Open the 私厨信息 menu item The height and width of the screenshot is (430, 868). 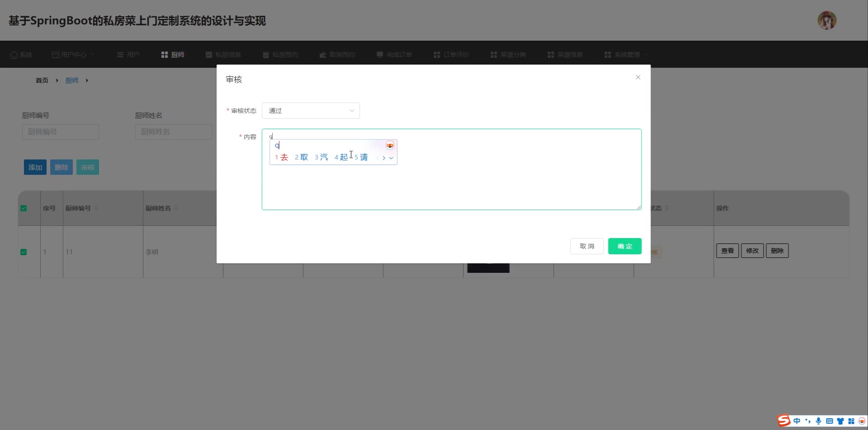point(223,55)
